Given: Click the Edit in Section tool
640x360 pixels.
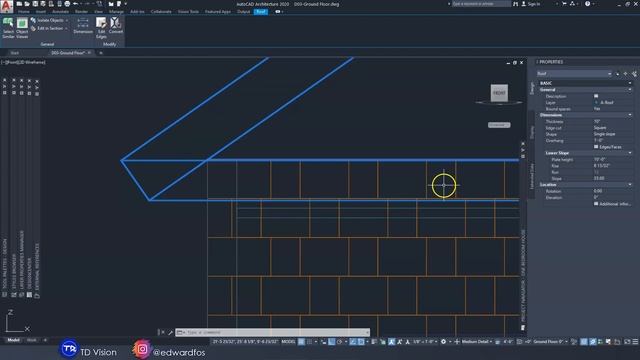Looking at the screenshot, I should (x=49, y=28).
